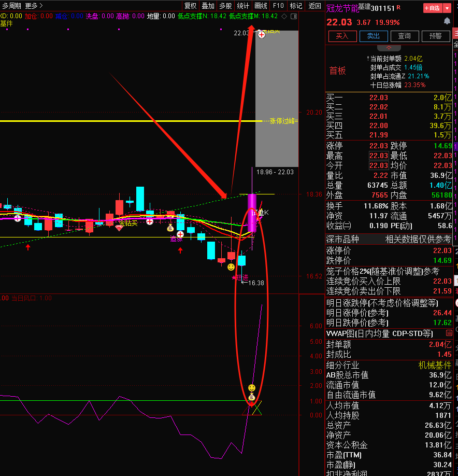Click the smiley face in the indicator panel
This screenshot has height=476, width=458.
point(252,388)
